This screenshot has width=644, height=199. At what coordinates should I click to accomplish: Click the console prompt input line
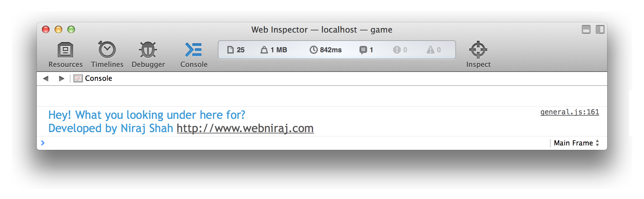[x=295, y=143]
